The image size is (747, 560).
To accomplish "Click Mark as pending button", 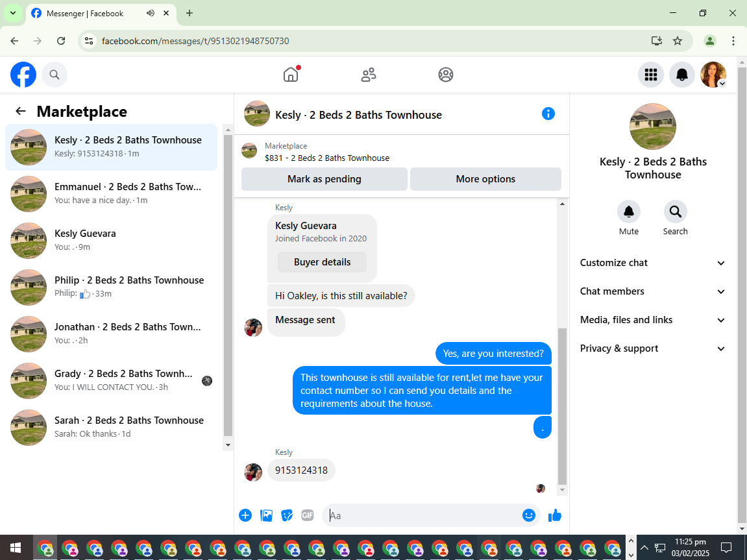I will (325, 179).
